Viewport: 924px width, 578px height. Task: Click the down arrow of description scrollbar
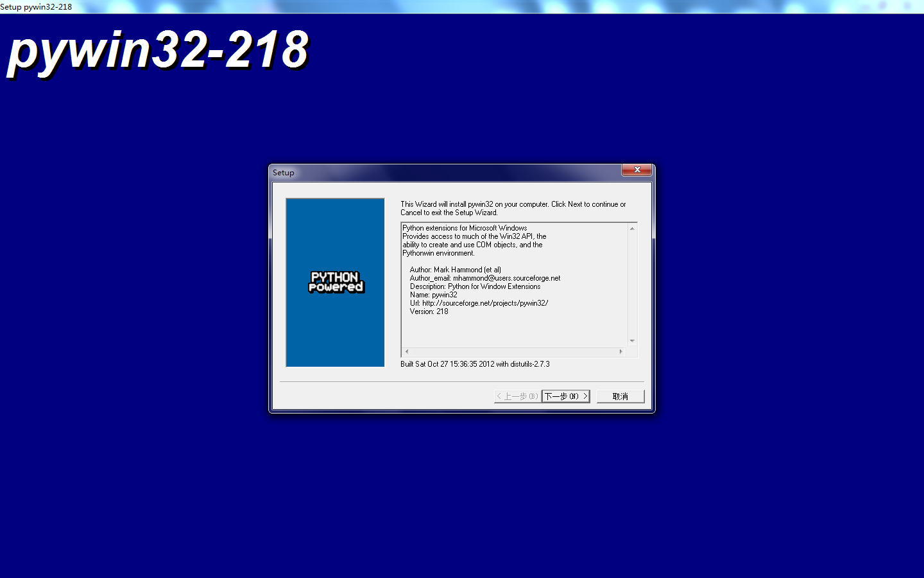632,341
